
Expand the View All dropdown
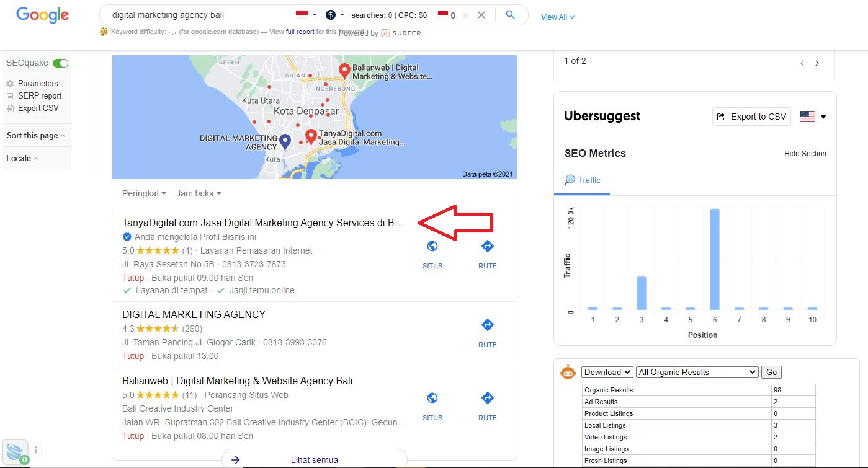pos(557,17)
